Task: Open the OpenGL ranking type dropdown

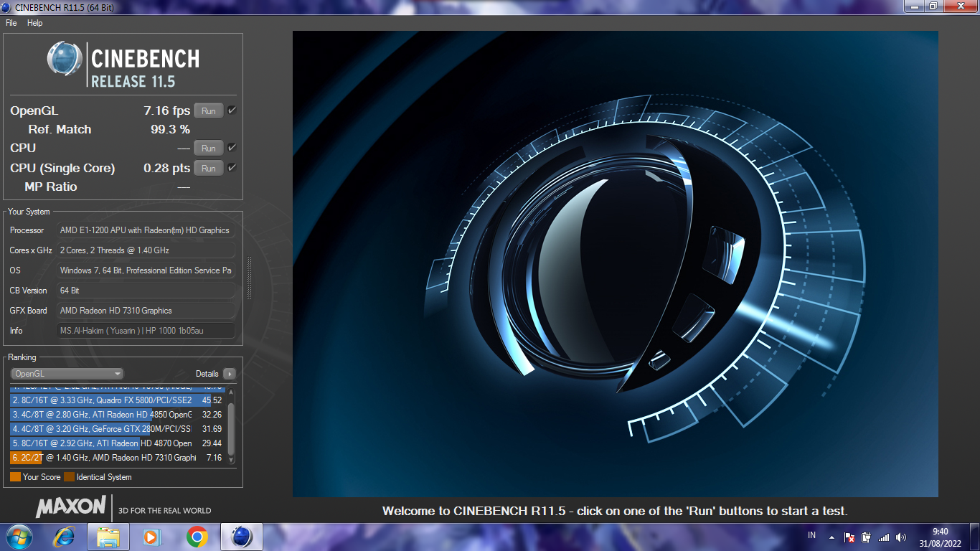Action: point(67,374)
